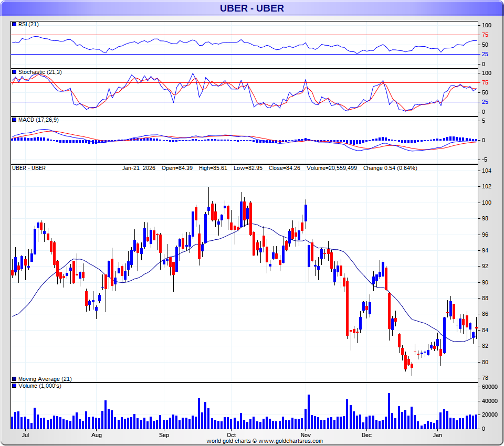504x446 pixels.
Task: Click the tallest volume bar in December
Action: (x=389, y=411)
